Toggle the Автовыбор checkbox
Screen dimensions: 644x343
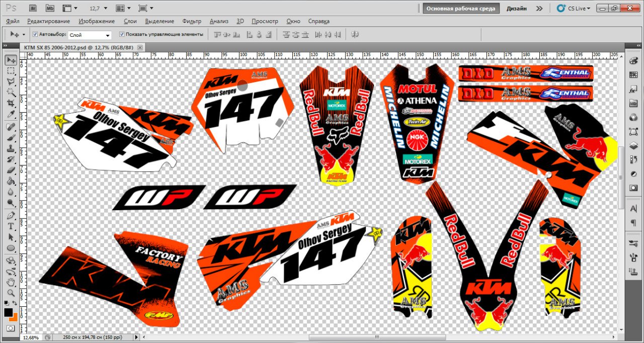[35, 34]
